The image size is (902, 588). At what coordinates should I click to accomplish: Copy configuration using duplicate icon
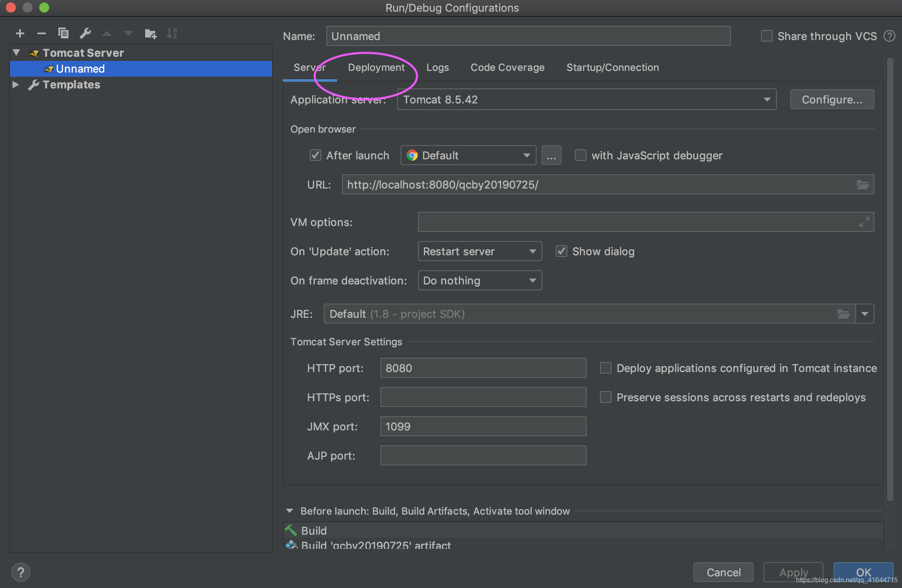pyautogui.click(x=63, y=33)
